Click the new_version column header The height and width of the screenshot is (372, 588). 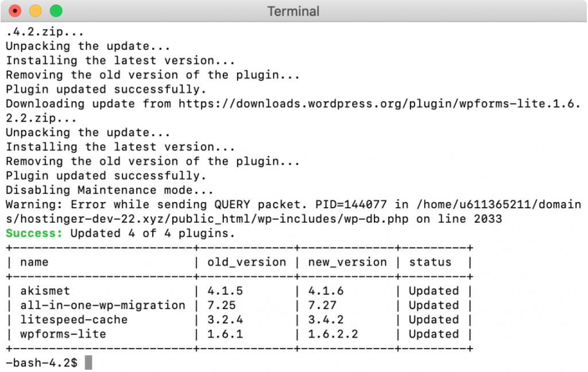[x=347, y=262]
